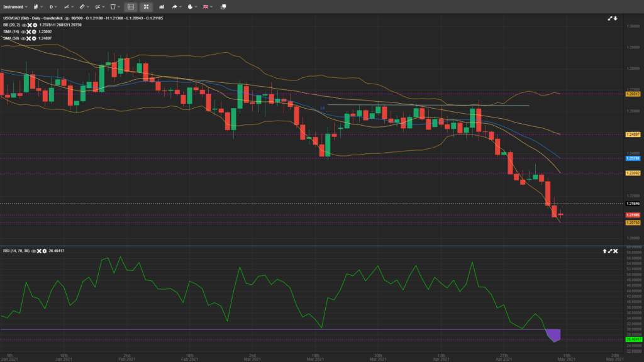Image resolution: width=644 pixels, height=362 pixels.
Task: Click the blue BB middle band price label
Action: coord(633,158)
